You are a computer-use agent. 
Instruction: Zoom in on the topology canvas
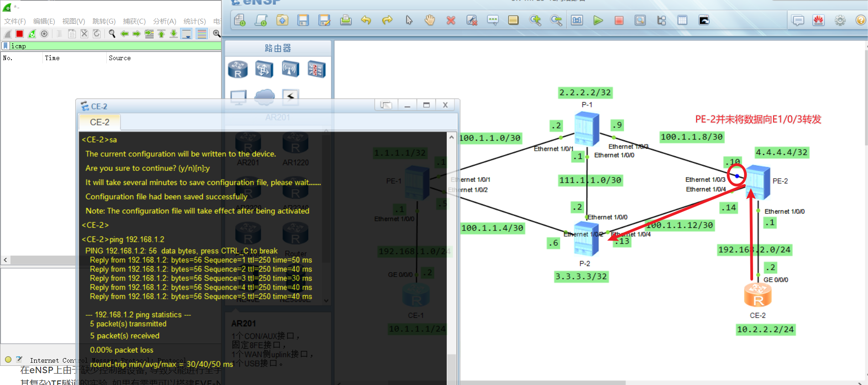pos(535,20)
